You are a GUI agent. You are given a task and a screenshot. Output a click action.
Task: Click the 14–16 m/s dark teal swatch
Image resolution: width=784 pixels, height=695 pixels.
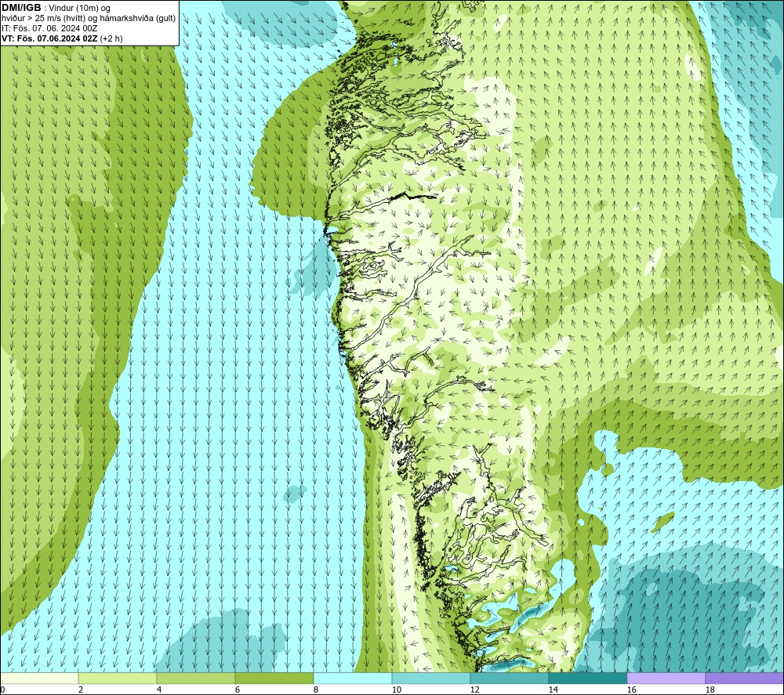[x=588, y=679]
